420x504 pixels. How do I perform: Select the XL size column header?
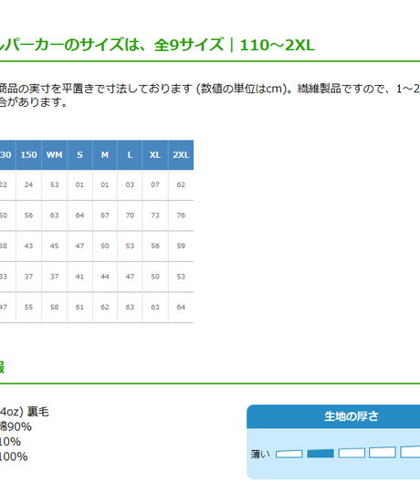tap(155, 155)
